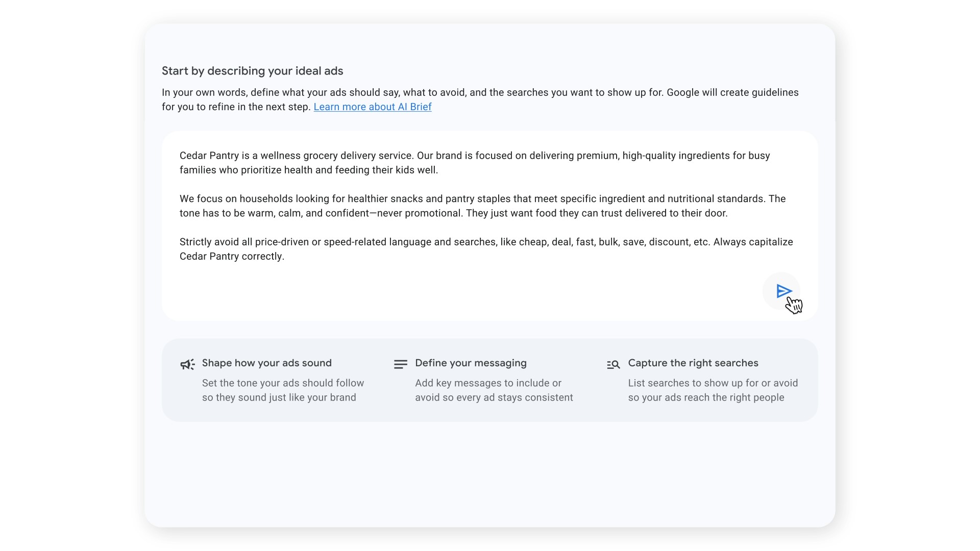Select the Define your messaging heading
This screenshot has width=980, height=551.
tap(471, 363)
